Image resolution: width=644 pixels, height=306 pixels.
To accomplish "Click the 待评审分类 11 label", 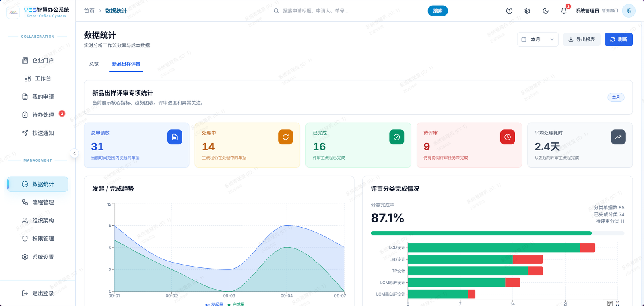I will pos(610,221).
